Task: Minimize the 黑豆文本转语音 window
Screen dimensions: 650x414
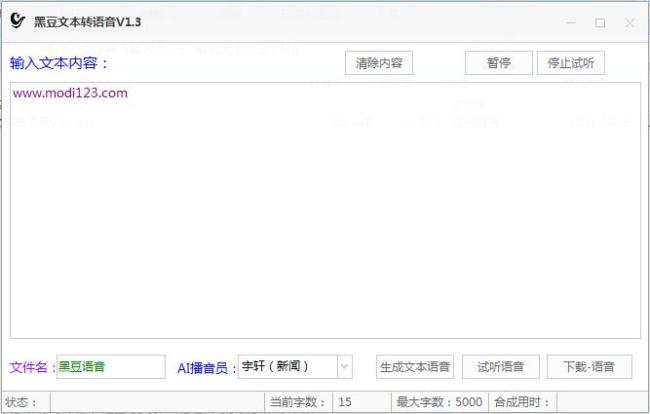Action: click(x=571, y=23)
